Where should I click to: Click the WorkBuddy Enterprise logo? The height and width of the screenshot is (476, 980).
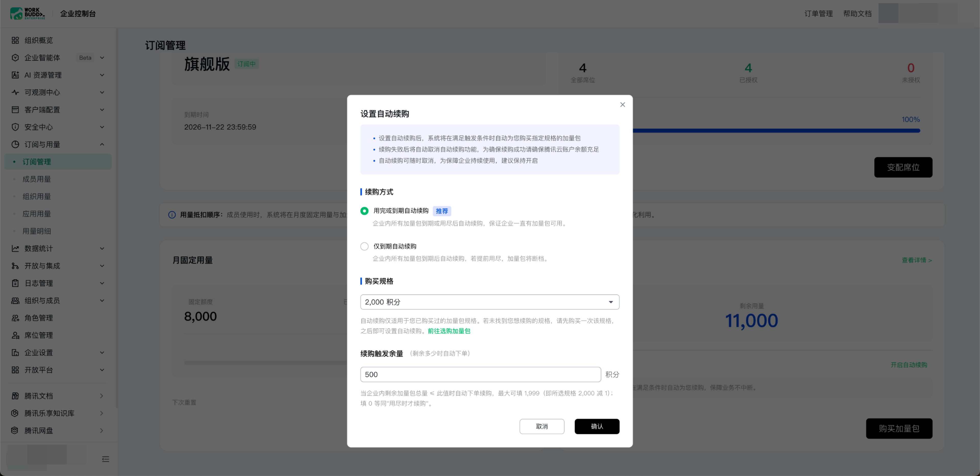pos(27,13)
